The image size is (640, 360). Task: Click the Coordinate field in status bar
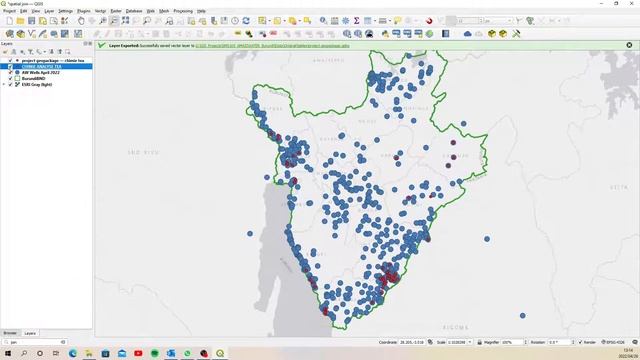pyautogui.click(x=412, y=342)
